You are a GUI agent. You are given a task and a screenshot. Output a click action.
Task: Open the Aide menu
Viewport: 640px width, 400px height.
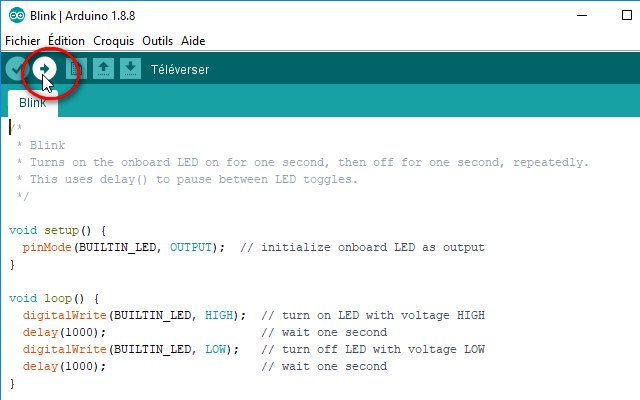[x=193, y=41]
